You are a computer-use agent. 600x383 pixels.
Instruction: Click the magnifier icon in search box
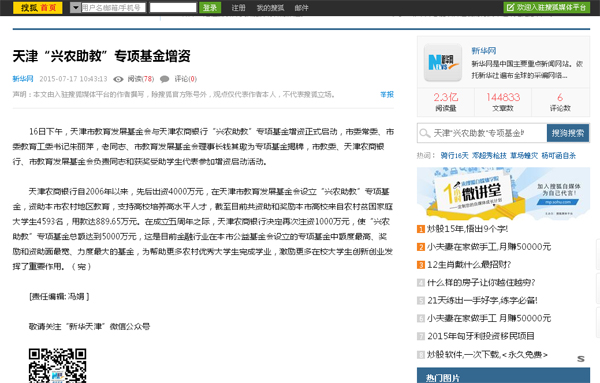[x=424, y=133]
